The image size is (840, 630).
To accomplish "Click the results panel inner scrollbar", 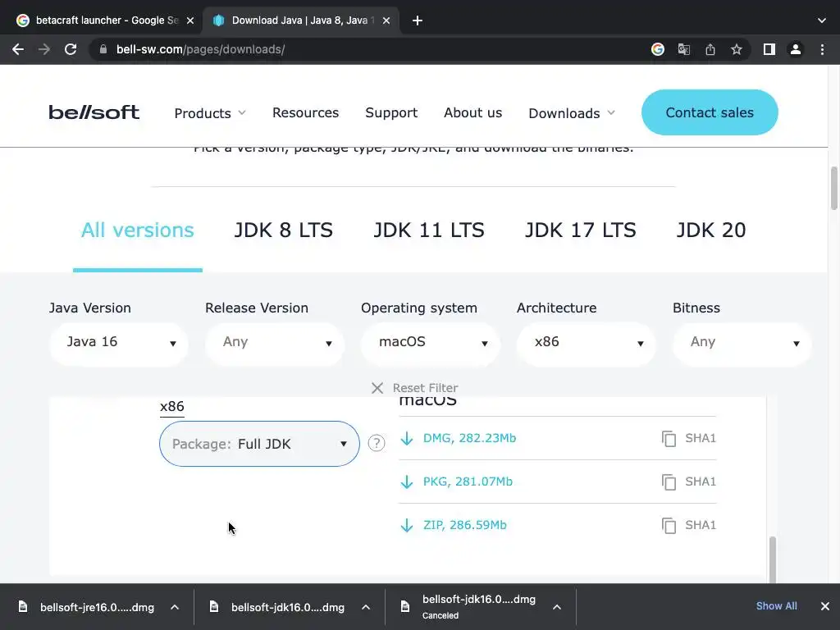I will point(773,559).
